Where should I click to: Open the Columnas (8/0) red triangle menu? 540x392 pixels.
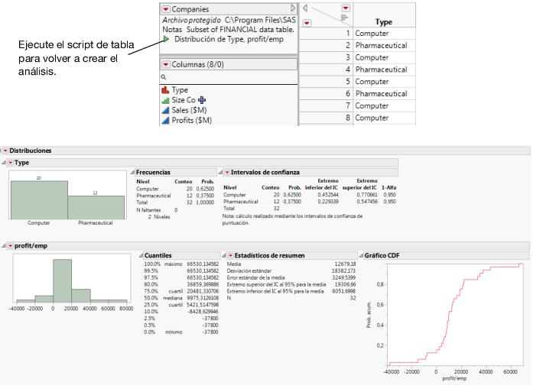pos(166,64)
